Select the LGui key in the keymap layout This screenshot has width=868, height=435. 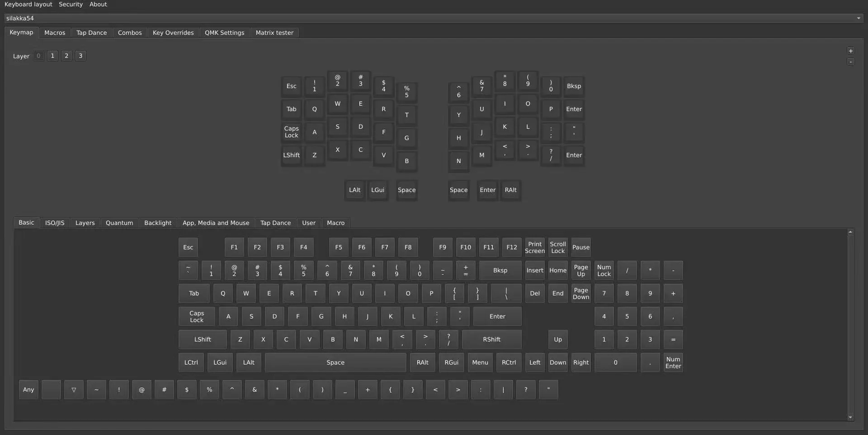point(377,190)
